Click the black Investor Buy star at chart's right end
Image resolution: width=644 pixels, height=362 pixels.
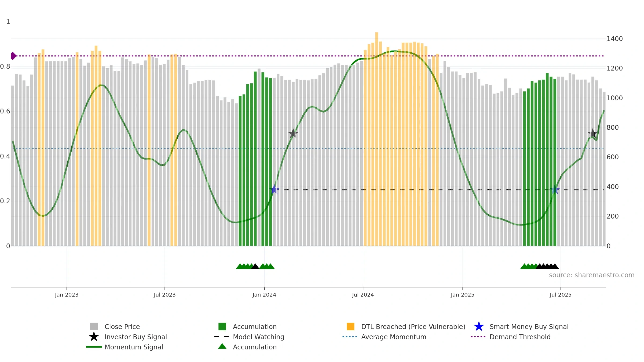tap(593, 133)
